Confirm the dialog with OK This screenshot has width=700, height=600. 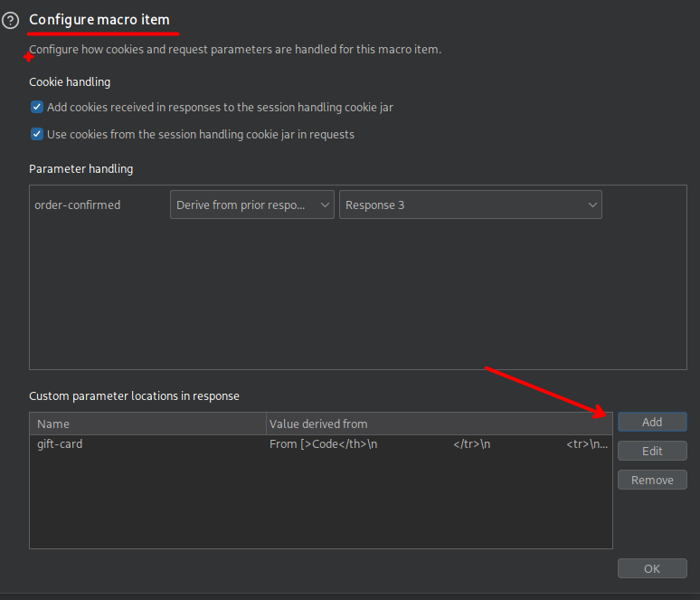click(x=652, y=568)
